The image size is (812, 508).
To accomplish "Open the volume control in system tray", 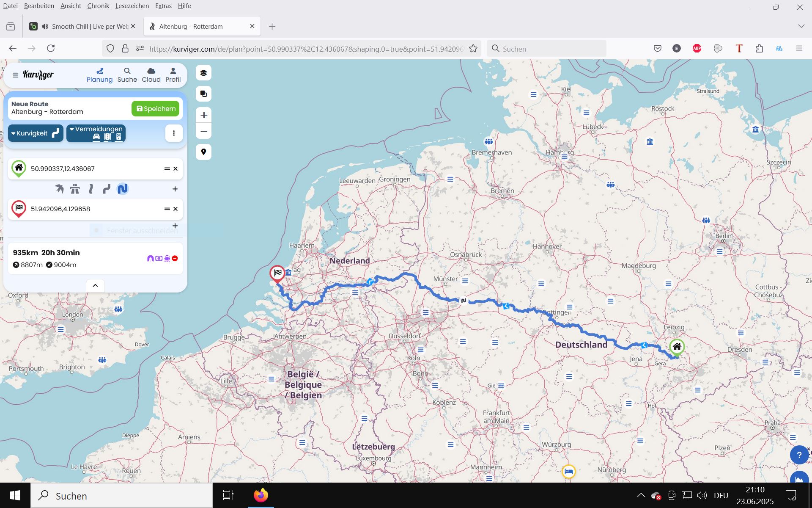I will pyautogui.click(x=702, y=495).
